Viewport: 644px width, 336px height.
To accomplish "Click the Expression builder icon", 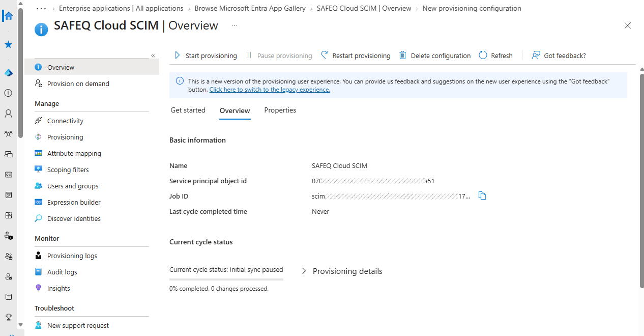I will pyautogui.click(x=39, y=202).
